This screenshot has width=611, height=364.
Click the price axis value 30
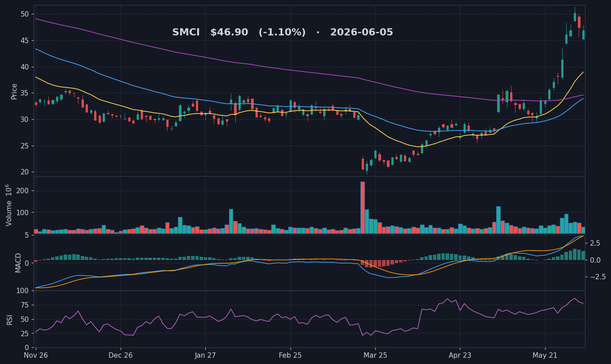click(x=25, y=120)
